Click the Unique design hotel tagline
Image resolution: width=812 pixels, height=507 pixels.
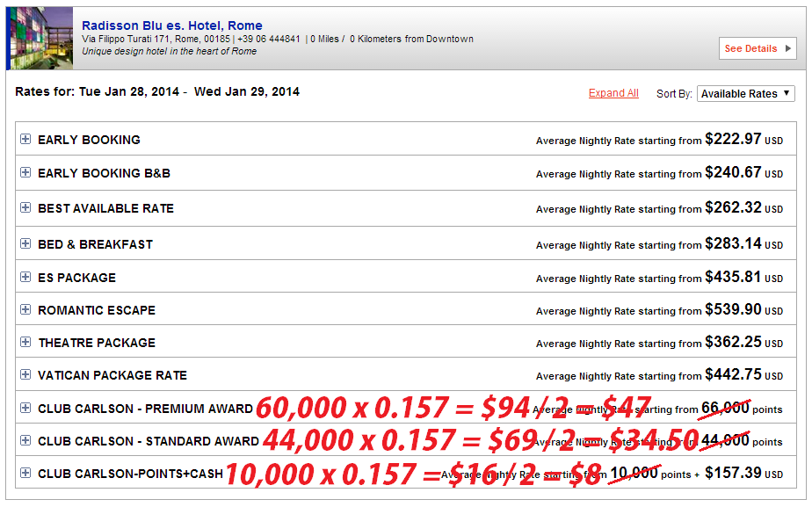[170, 51]
